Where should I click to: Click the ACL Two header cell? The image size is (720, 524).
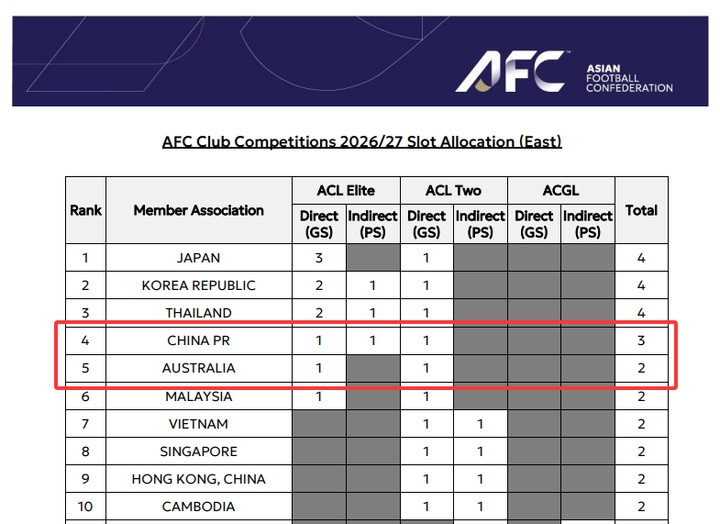click(x=453, y=190)
